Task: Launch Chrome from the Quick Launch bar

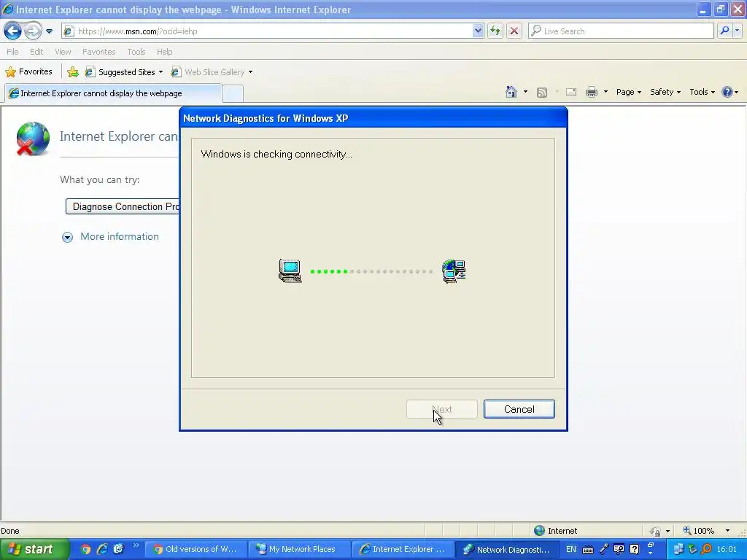Action: (x=85, y=549)
